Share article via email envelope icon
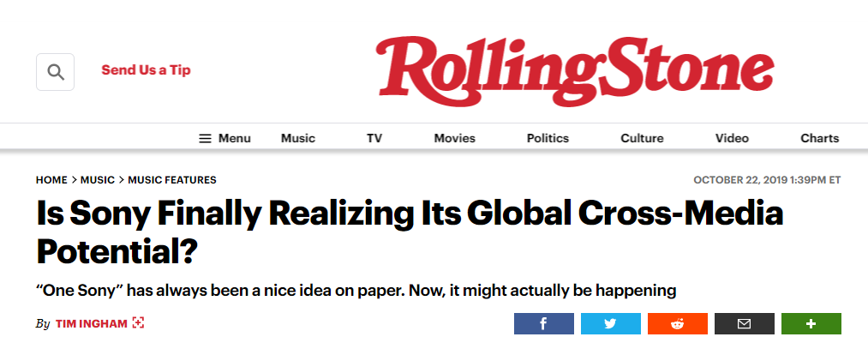 pos(745,323)
